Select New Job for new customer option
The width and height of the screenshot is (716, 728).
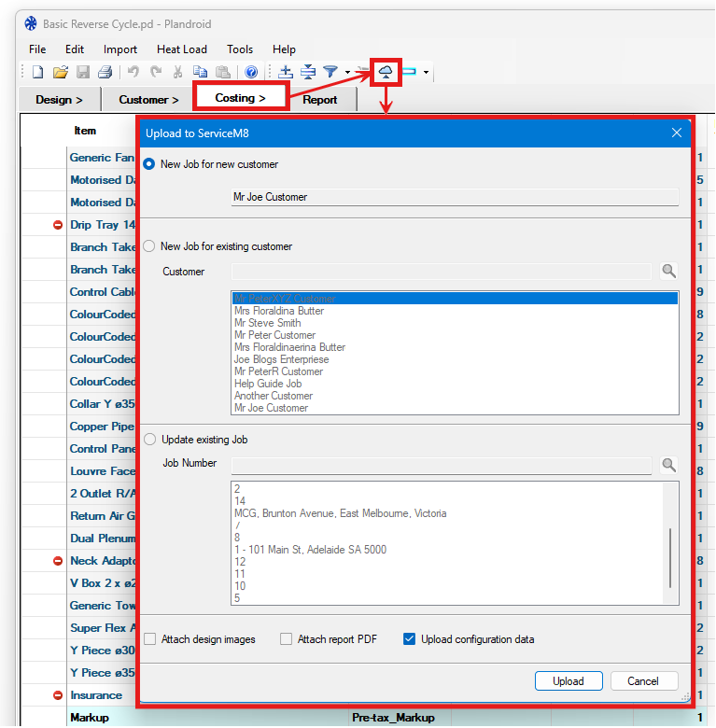pyautogui.click(x=149, y=164)
